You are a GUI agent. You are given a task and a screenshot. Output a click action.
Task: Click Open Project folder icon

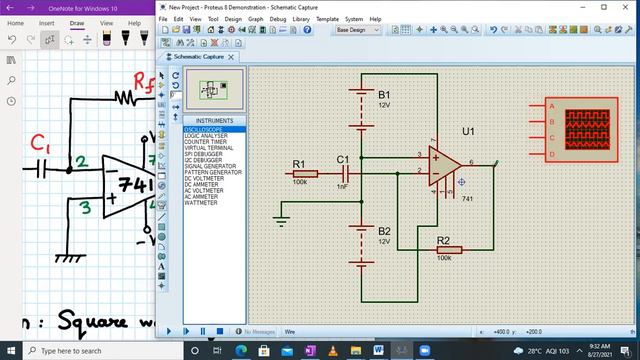click(x=176, y=30)
